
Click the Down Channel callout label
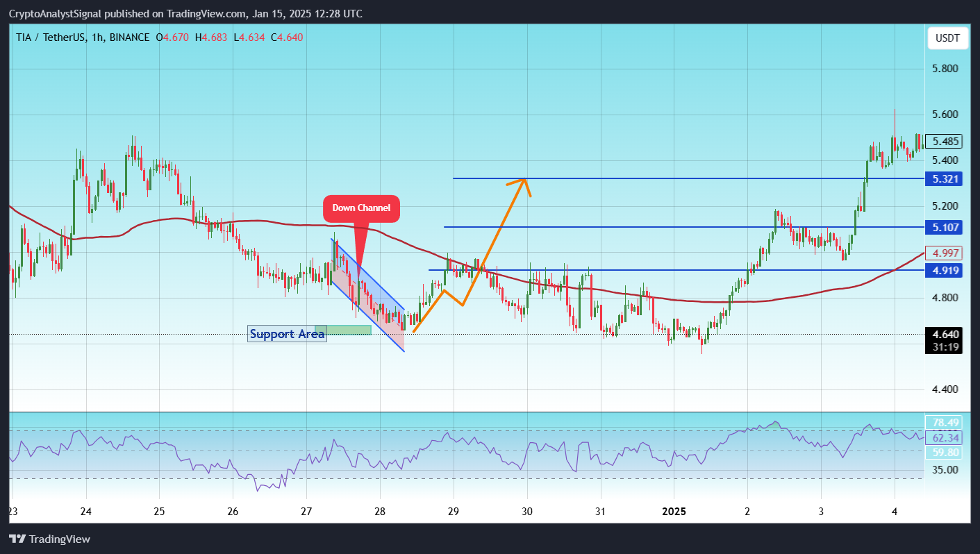coord(361,208)
